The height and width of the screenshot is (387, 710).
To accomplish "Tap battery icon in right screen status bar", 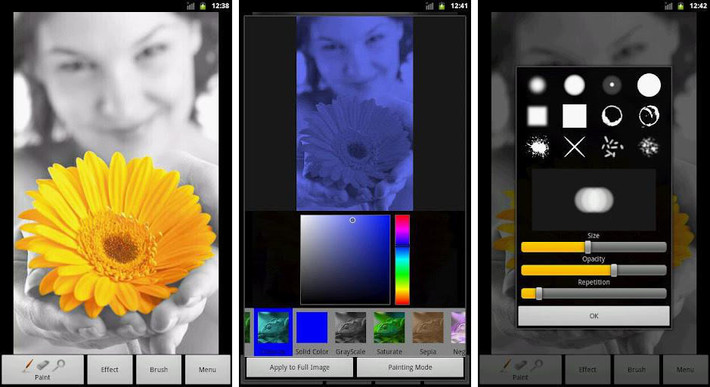I will click(680, 5).
